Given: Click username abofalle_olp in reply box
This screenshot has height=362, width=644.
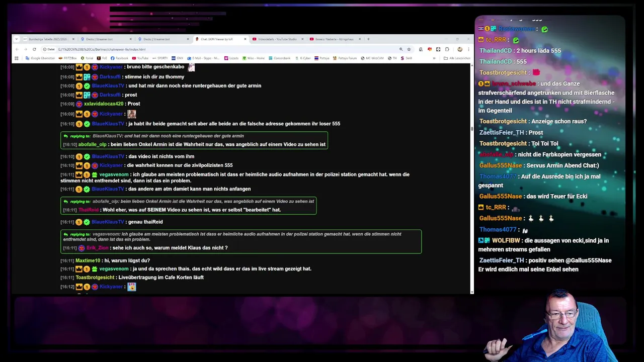Looking at the screenshot, I should coord(93,145).
